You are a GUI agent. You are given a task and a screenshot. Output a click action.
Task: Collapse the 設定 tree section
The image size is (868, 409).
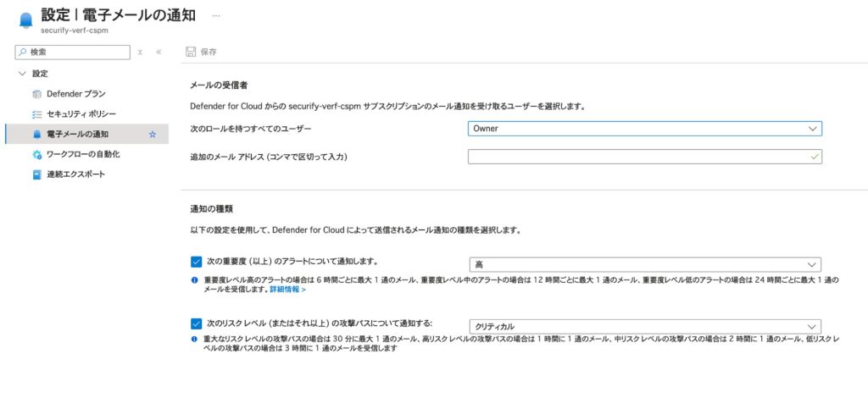22,74
